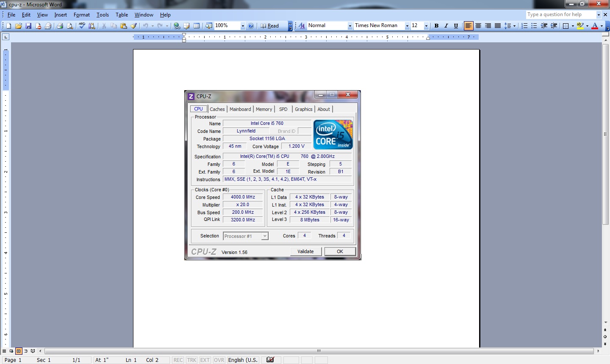Open the Styles and Formatting pane
This screenshot has width=610, height=364.
302,26
